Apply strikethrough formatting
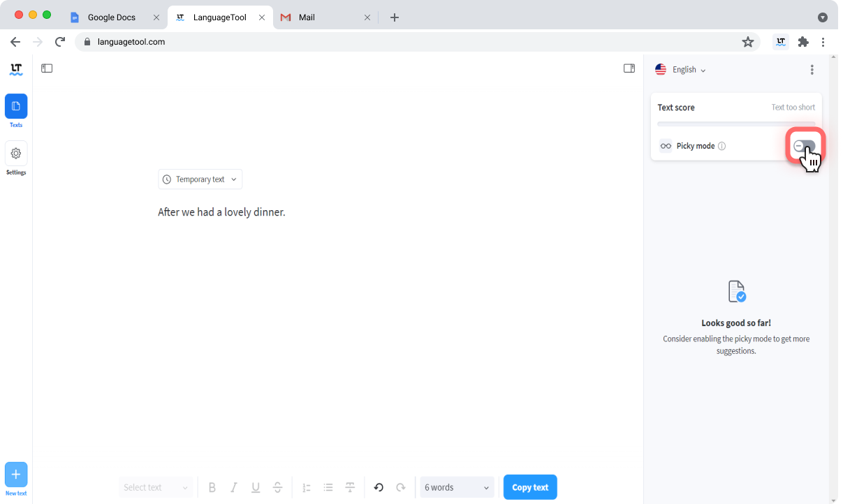This screenshot has width=843, height=504. [x=277, y=487]
